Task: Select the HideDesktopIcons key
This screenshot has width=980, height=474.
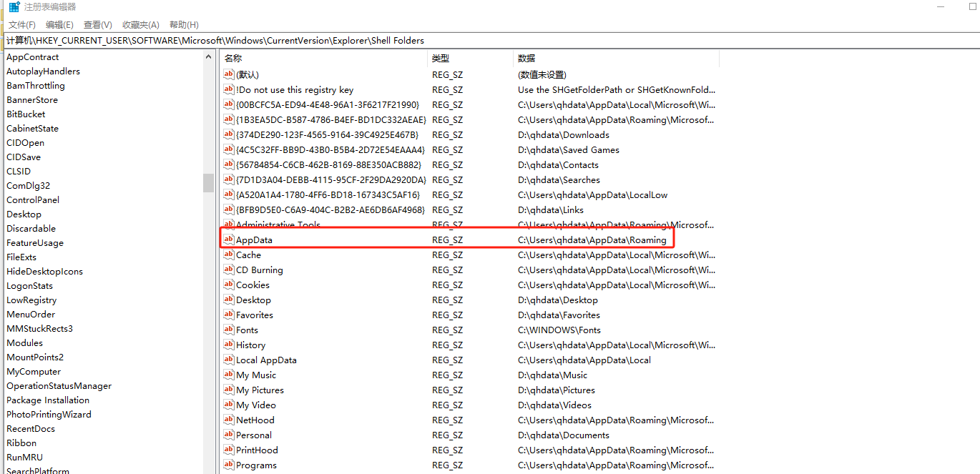Action: (x=44, y=272)
